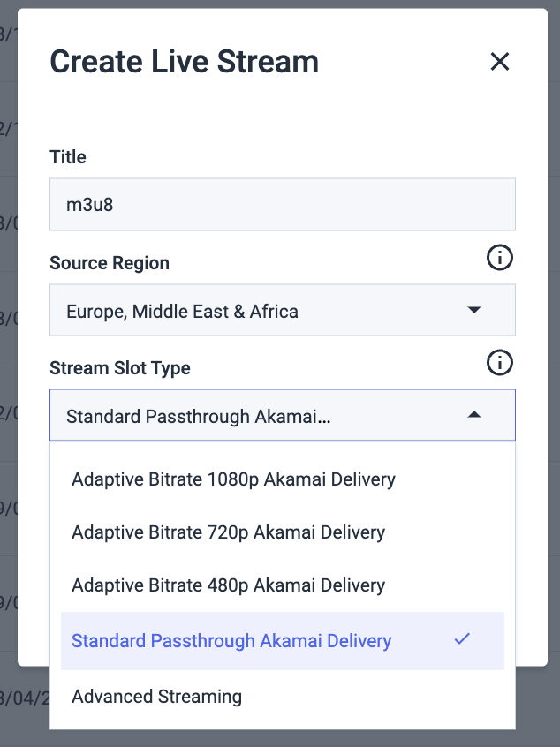Click the checkmark beside Standard Passthrough option

(x=462, y=639)
